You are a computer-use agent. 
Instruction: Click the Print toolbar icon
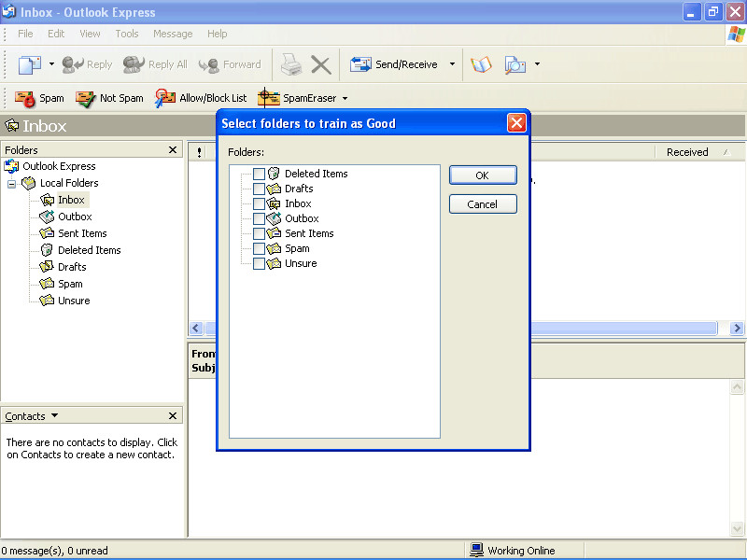(x=291, y=64)
